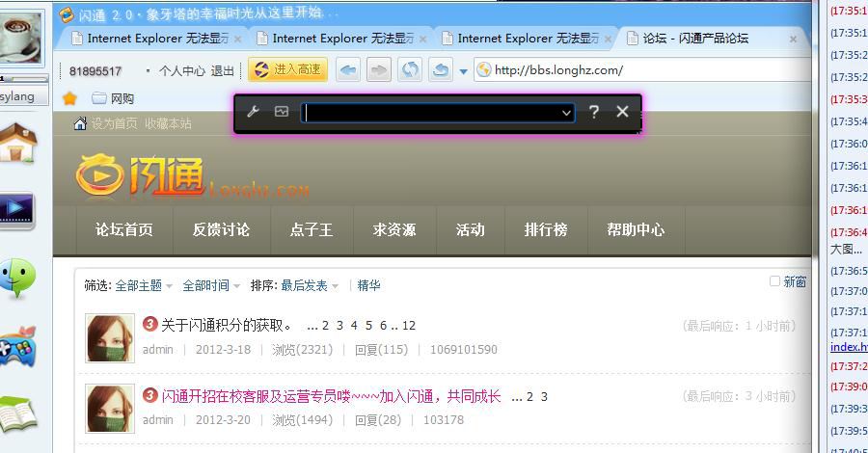Click the question mark help icon
This screenshot has width=868, height=453.
[x=594, y=112]
